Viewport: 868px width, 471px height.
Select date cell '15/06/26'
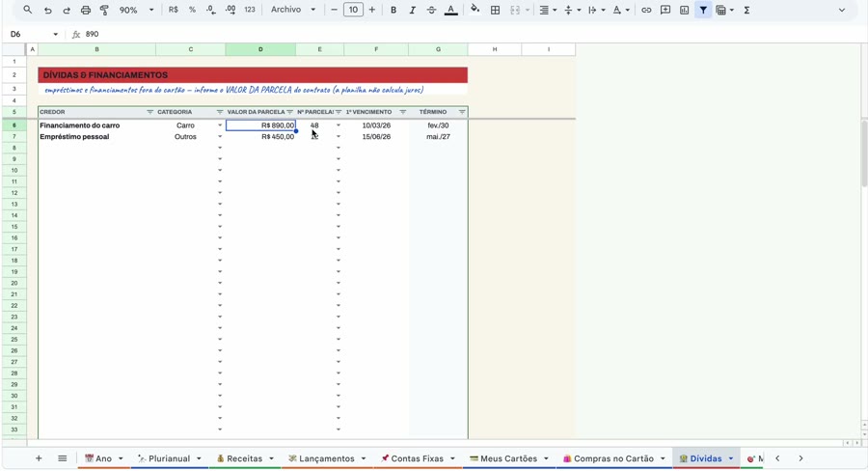coord(376,136)
